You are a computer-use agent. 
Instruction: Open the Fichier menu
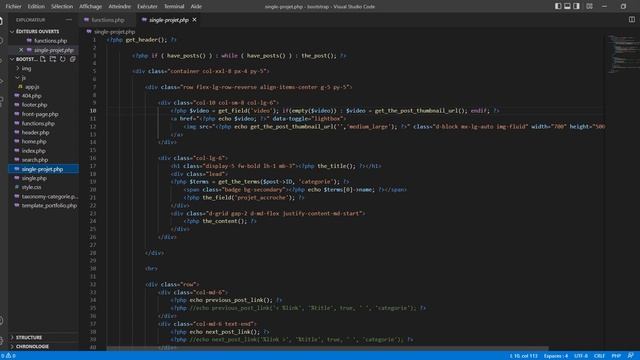[x=13, y=7]
